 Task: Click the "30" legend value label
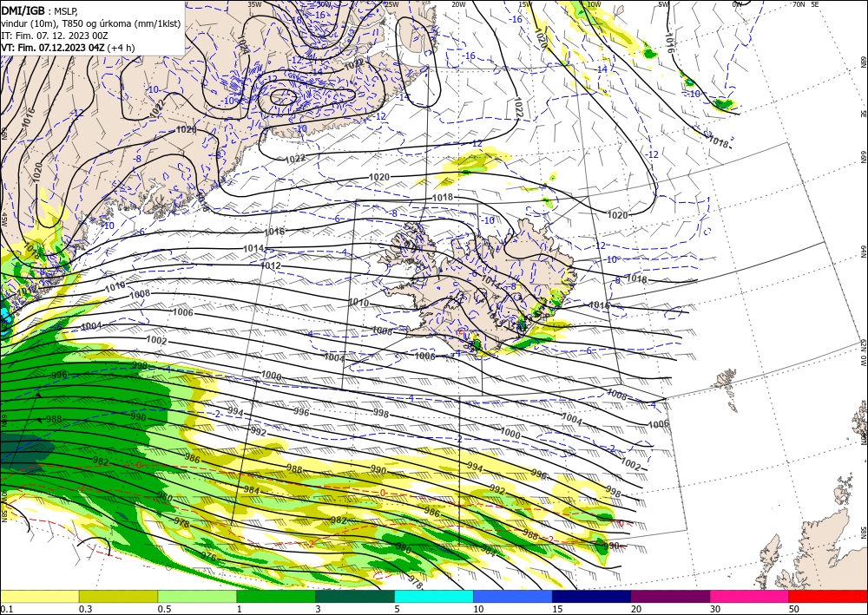coord(715,609)
